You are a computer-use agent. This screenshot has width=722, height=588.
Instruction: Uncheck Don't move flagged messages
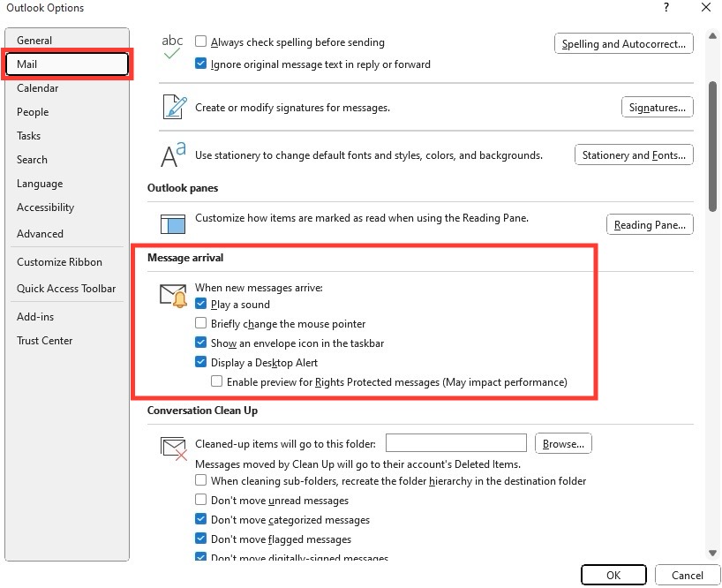tap(200, 539)
